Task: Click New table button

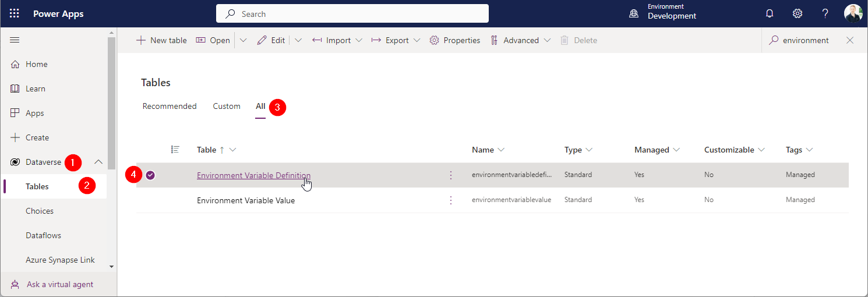Action: click(x=161, y=40)
